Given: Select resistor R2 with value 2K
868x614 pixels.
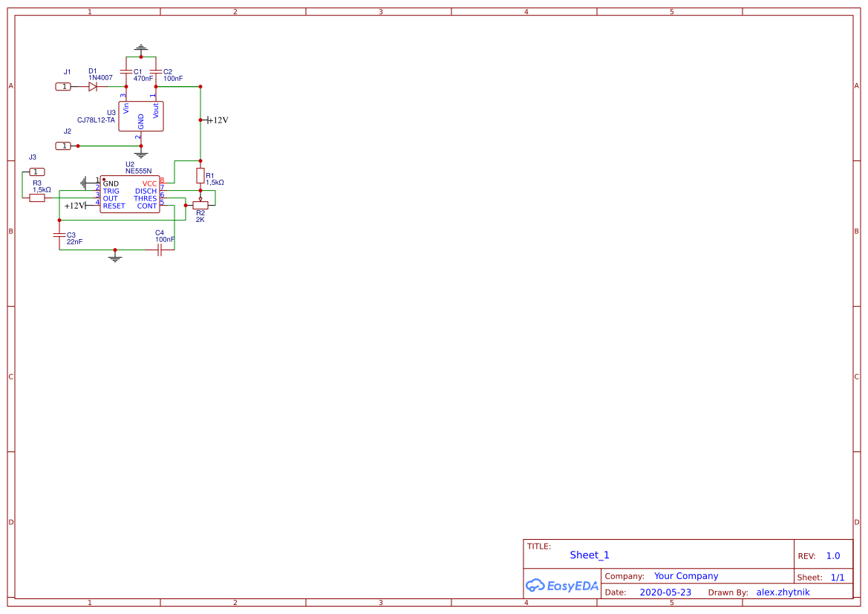Looking at the screenshot, I should point(199,204).
